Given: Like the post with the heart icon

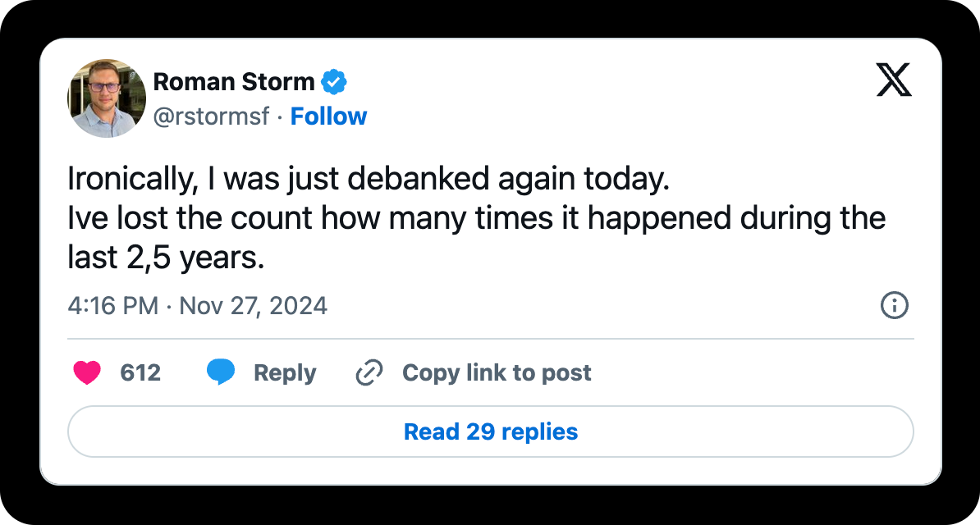Looking at the screenshot, I should pos(87,373).
